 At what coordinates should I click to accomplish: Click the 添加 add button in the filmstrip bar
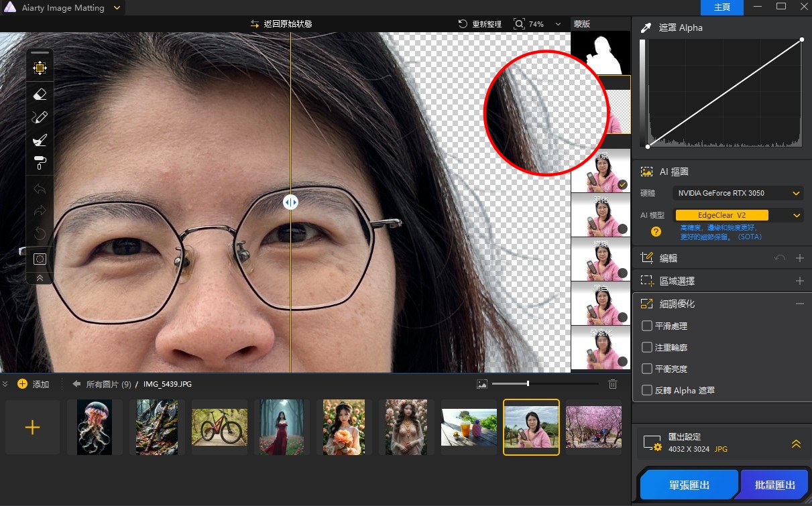pos(34,384)
